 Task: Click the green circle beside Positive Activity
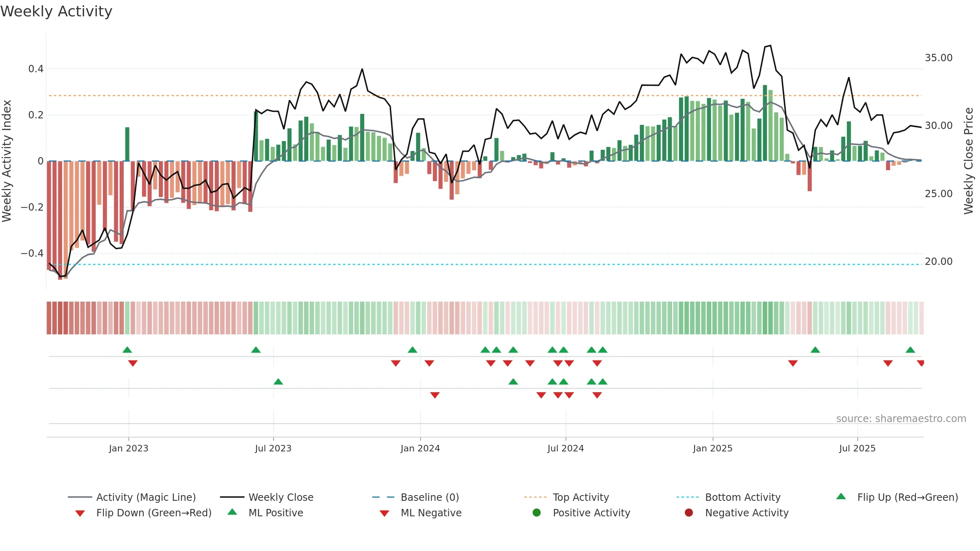point(537,513)
